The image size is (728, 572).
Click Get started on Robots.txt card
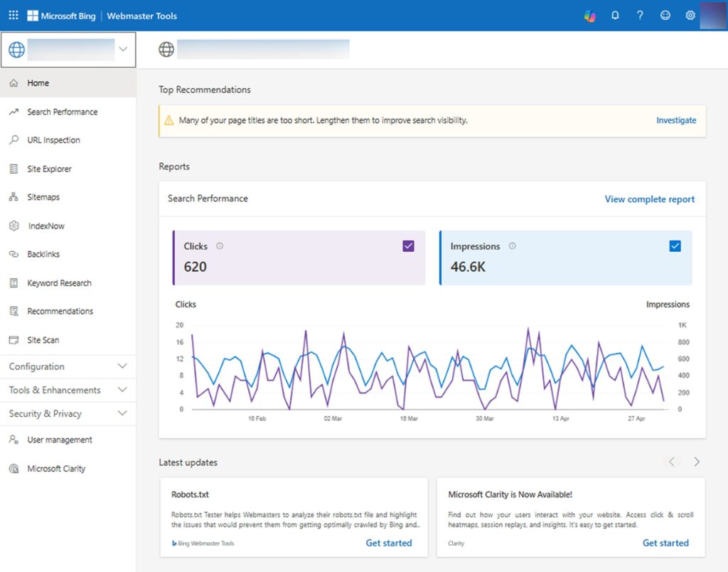(388, 543)
